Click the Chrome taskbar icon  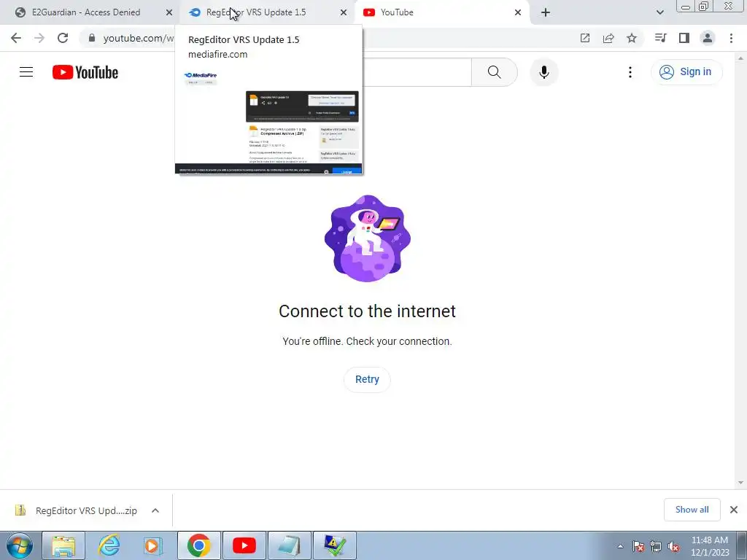199,545
